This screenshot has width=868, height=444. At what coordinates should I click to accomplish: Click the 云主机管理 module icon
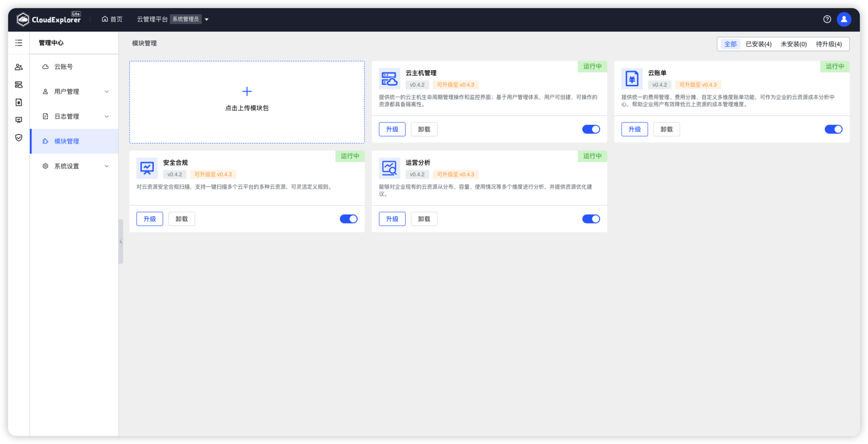click(x=389, y=78)
